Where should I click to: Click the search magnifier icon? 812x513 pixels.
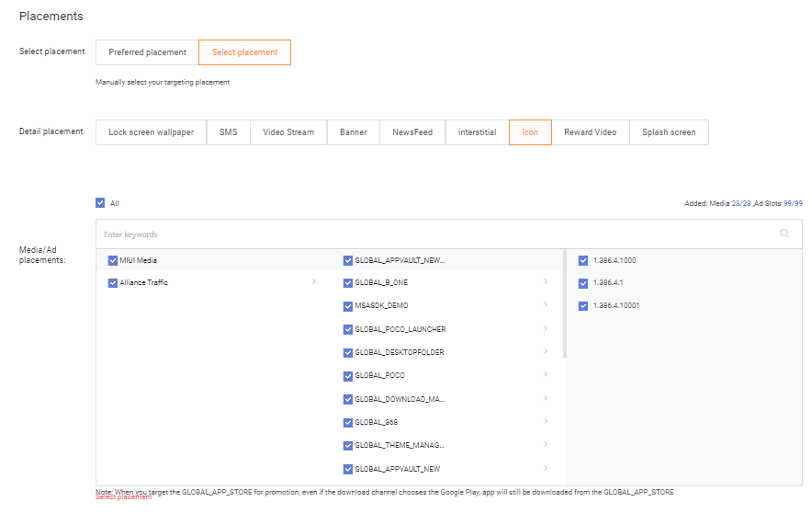(x=784, y=234)
